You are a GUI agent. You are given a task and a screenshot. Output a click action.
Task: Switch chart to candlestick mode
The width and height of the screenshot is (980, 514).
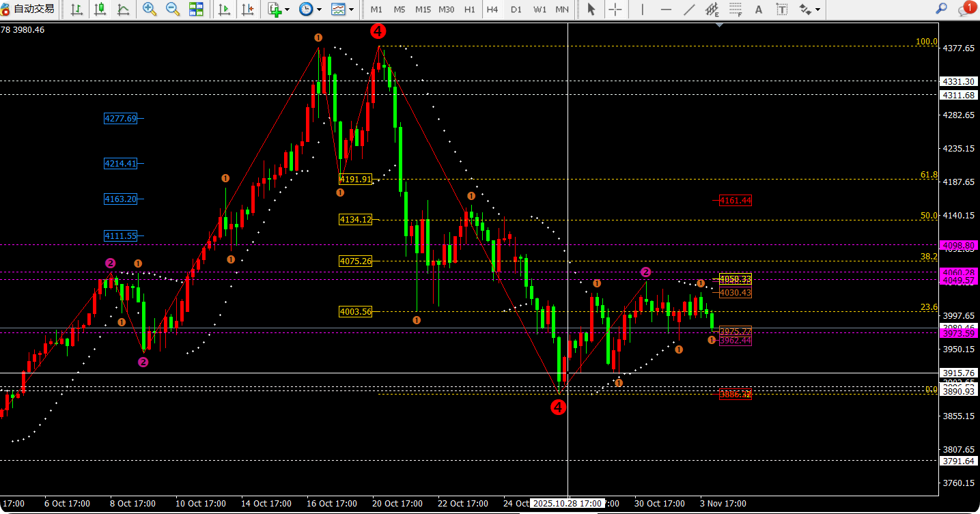(x=100, y=9)
